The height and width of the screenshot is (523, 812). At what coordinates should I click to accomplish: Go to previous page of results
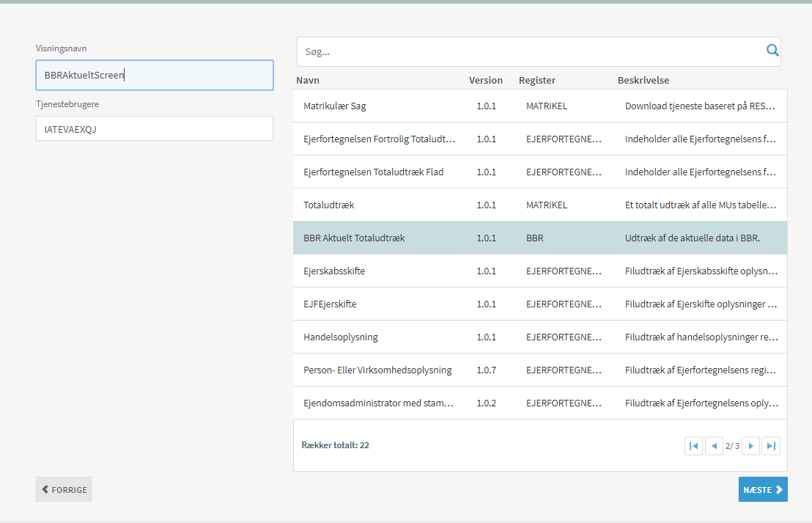(714, 446)
